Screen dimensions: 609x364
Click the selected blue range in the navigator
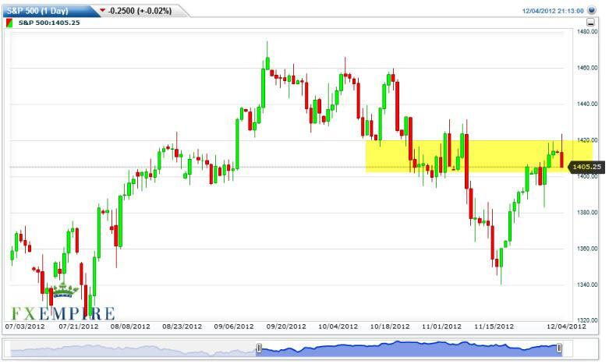coord(409,349)
